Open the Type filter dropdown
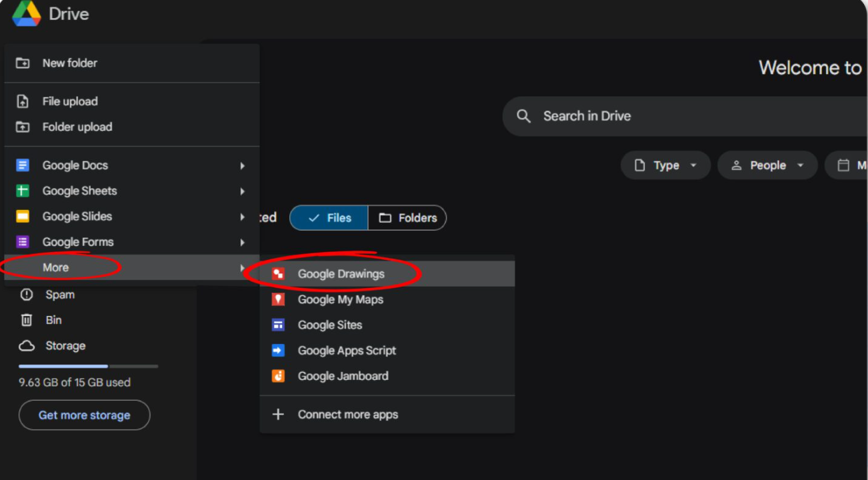The image size is (868, 480). click(665, 165)
